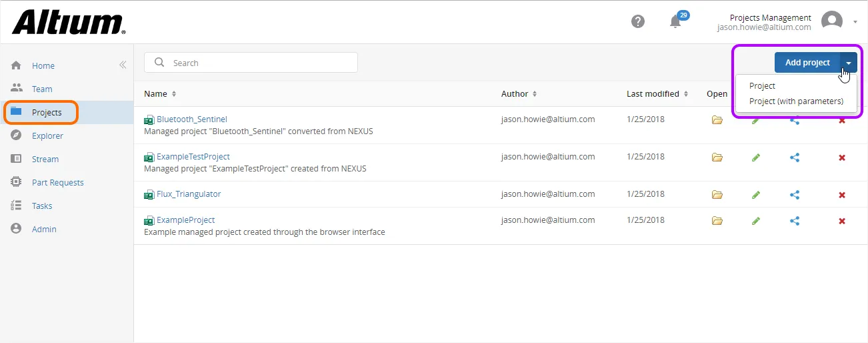Click the project Search field
Screen dimensions: 868x343
(260, 63)
